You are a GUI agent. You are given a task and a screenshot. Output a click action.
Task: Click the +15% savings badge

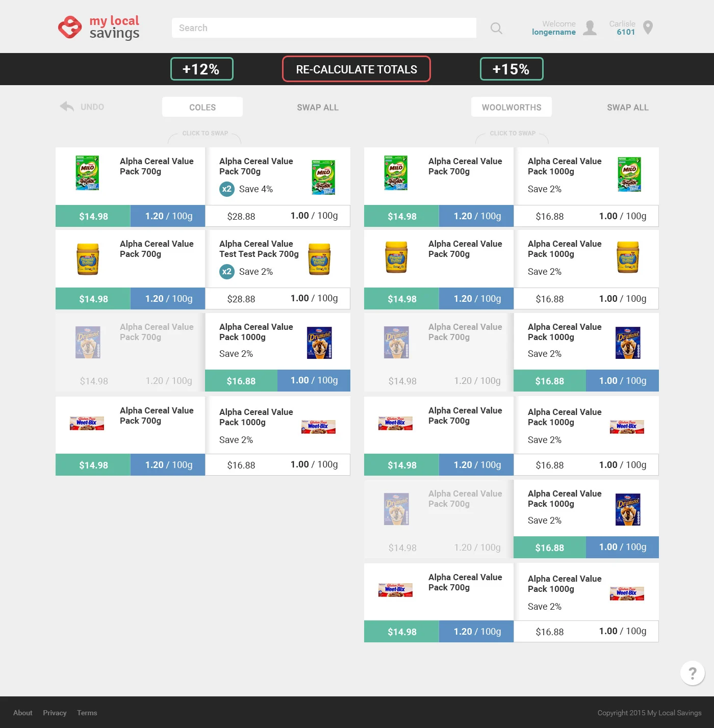512,69
